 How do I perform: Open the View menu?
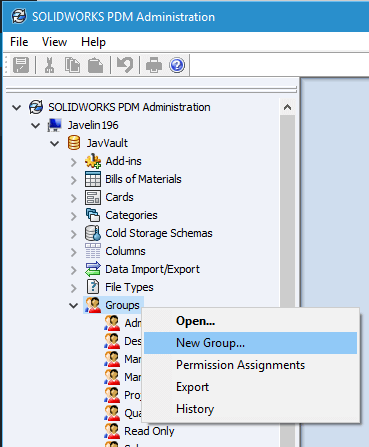pyautogui.click(x=54, y=42)
